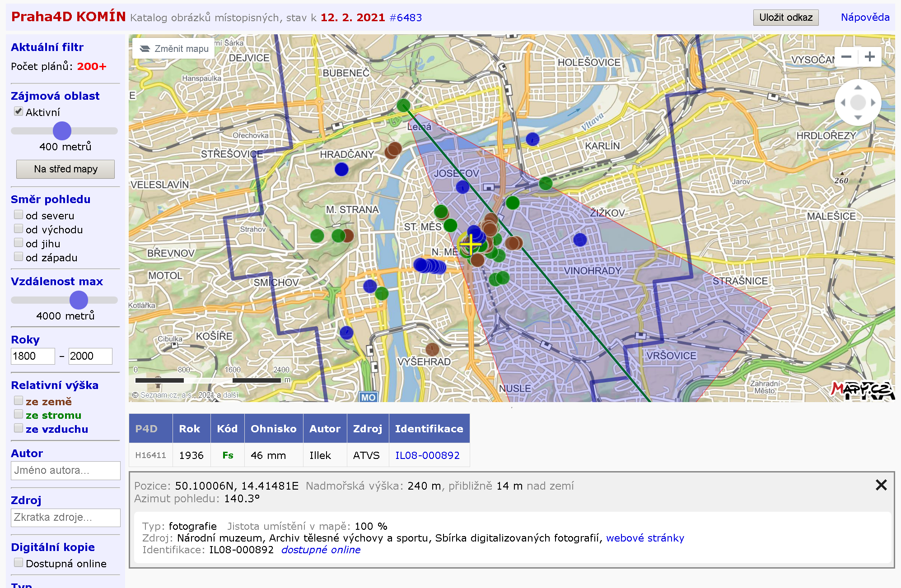Select blue marker in Vinohrady area
The width and height of the screenshot is (901, 588).
pyautogui.click(x=580, y=240)
